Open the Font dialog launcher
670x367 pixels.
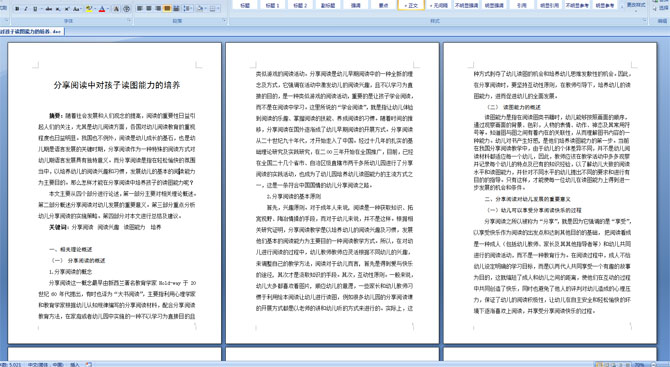click(x=129, y=20)
